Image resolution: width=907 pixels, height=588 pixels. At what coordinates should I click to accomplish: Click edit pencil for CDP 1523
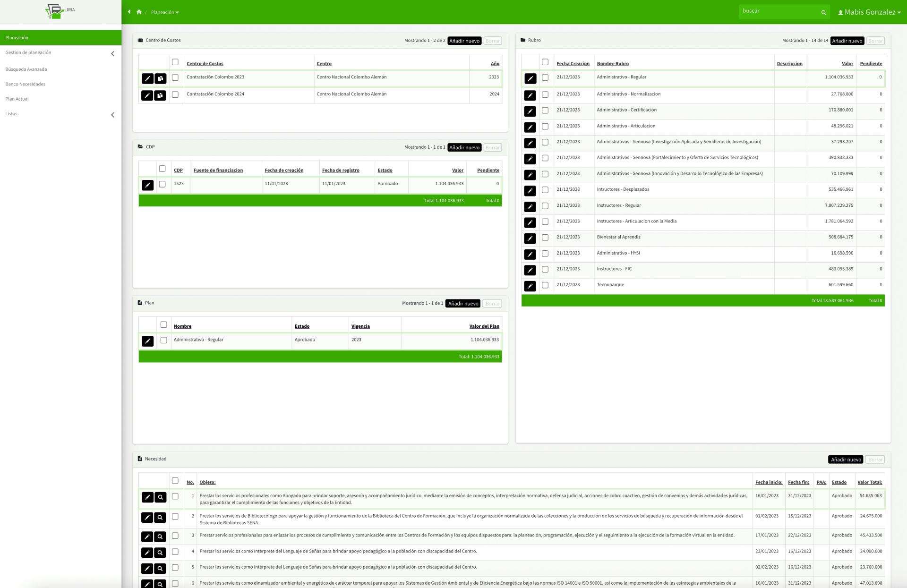point(147,185)
